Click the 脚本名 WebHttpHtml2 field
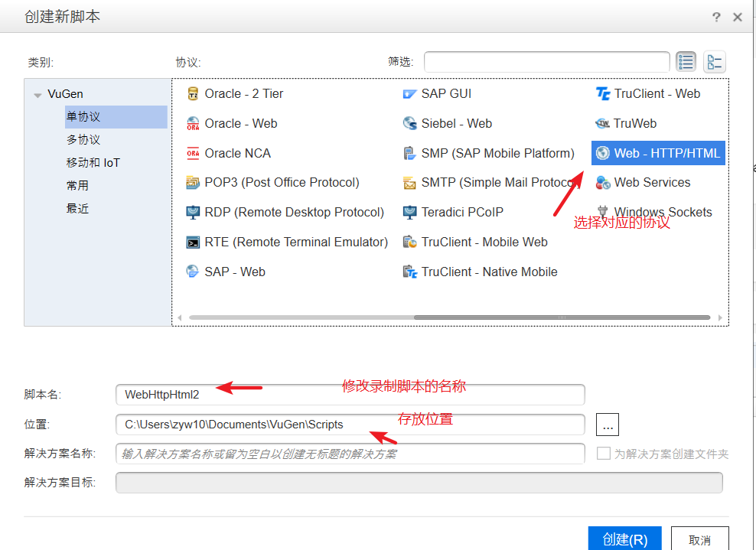Viewport: 756px width, 550px height. click(350, 395)
